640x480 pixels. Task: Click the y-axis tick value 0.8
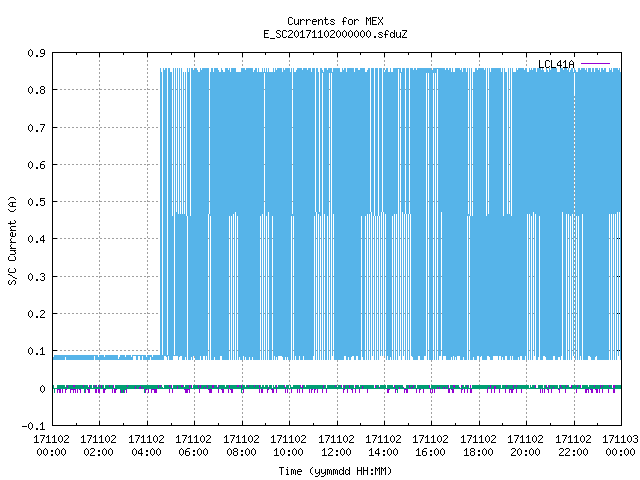[x=36, y=90]
